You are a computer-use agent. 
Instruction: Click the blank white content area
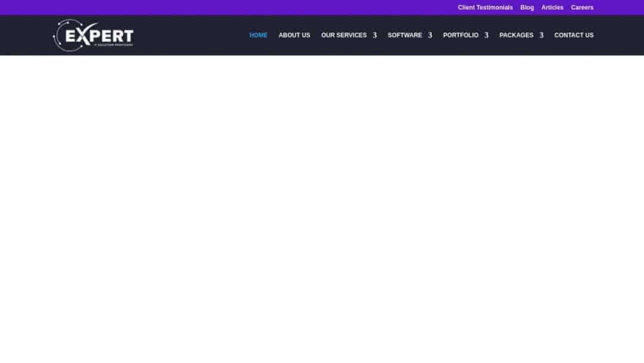coord(322,209)
